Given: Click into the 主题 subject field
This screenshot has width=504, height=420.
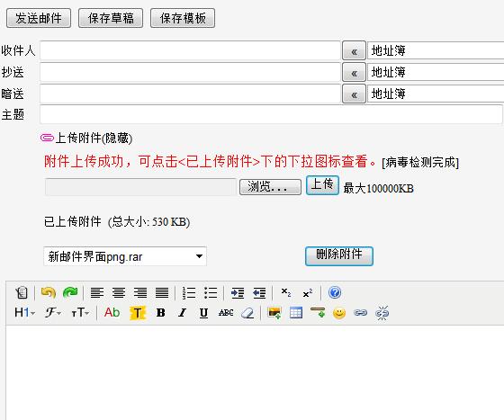Looking at the screenshot, I should (x=271, y=114).
